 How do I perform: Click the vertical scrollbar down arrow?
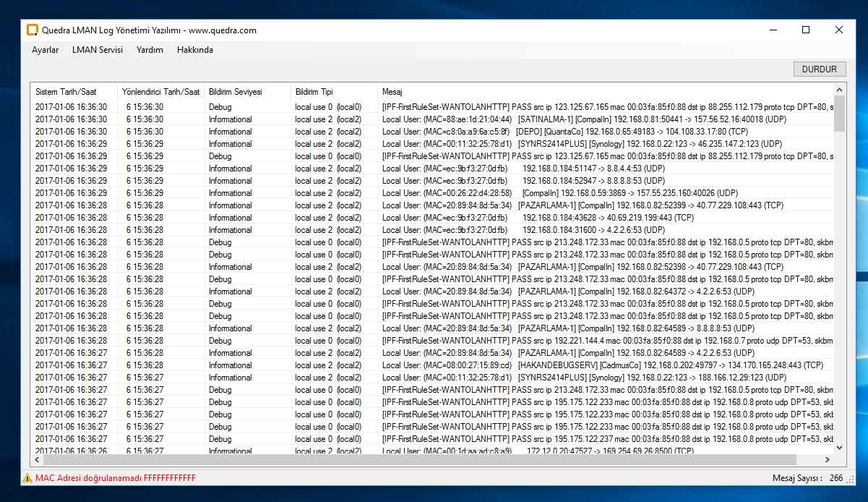pos(839,448)
